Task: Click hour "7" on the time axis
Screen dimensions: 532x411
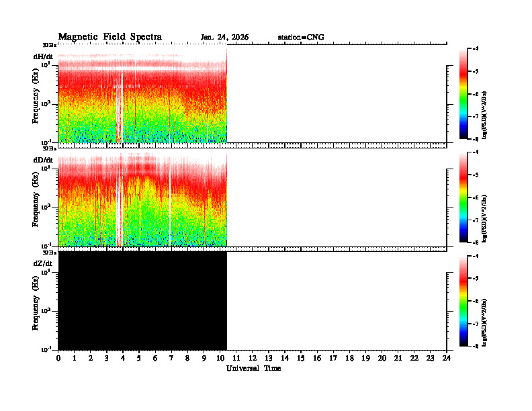Action: tap(172, 359)
